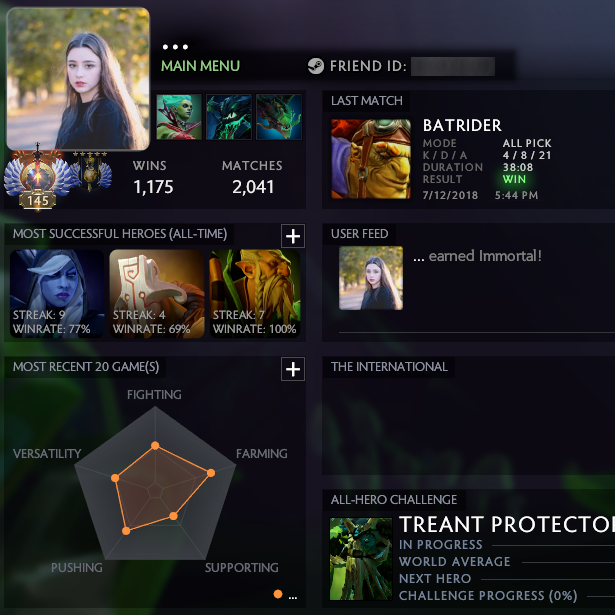The image size is (615, 615).
Task: Select the Drow Ranger hero portrait
Action: (57, 293)
